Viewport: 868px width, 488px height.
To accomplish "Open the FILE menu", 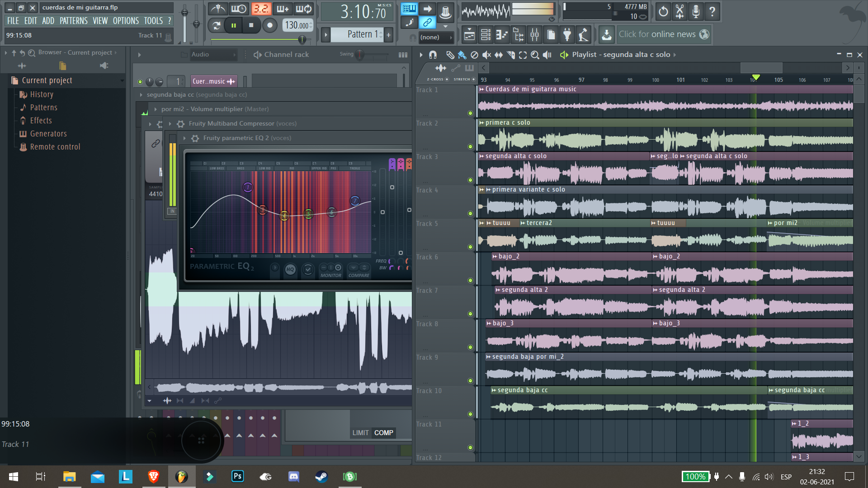I will tap(13, 21).
